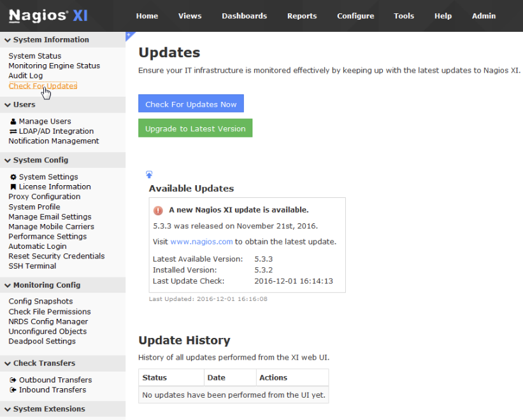This screenshot has height=420, width=523.
Task: Click the System Settings gear icon
Action: click(13, 177)
